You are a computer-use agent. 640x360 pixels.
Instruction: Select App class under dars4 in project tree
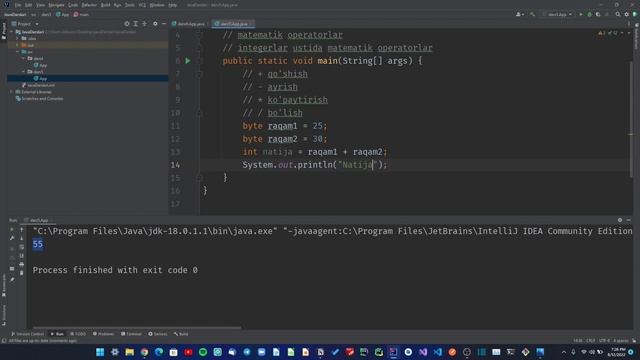click(41, 65)
